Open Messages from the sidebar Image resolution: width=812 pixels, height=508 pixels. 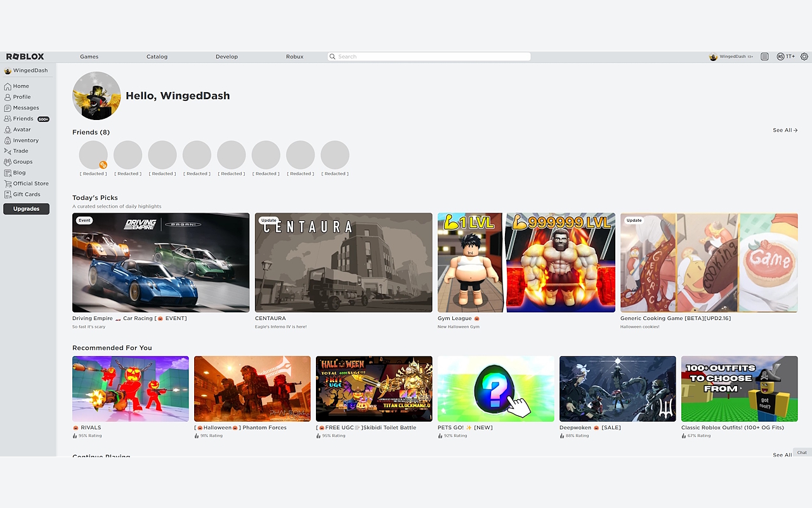click(6, 107)
